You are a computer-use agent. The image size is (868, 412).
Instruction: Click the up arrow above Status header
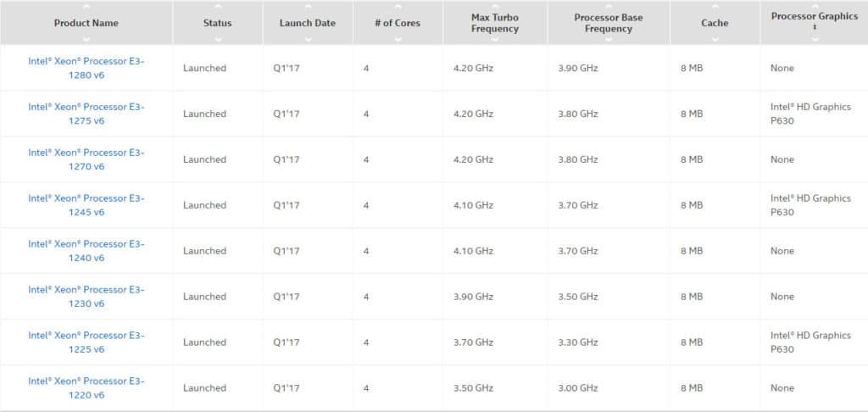[218, 7]
